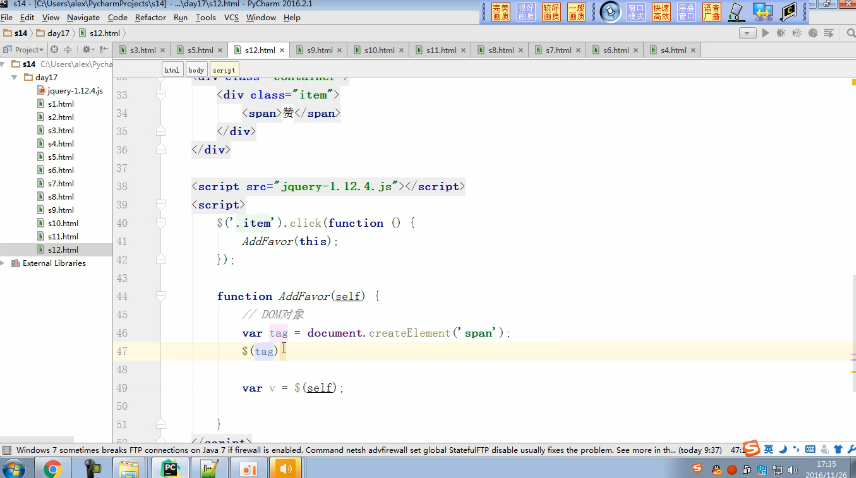Close the s12.html tab

coord(282,50)
